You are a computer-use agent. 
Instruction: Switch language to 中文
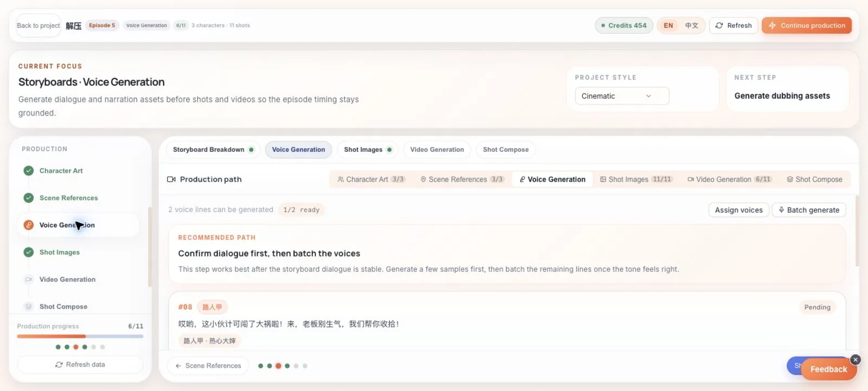point(692,25)
